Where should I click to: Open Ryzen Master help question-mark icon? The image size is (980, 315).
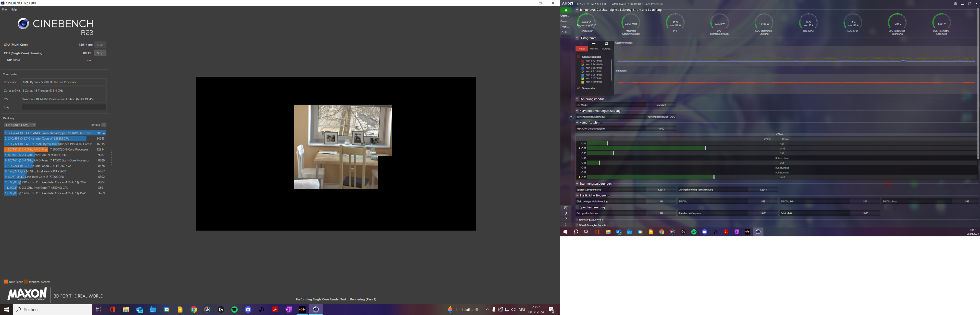566,219
